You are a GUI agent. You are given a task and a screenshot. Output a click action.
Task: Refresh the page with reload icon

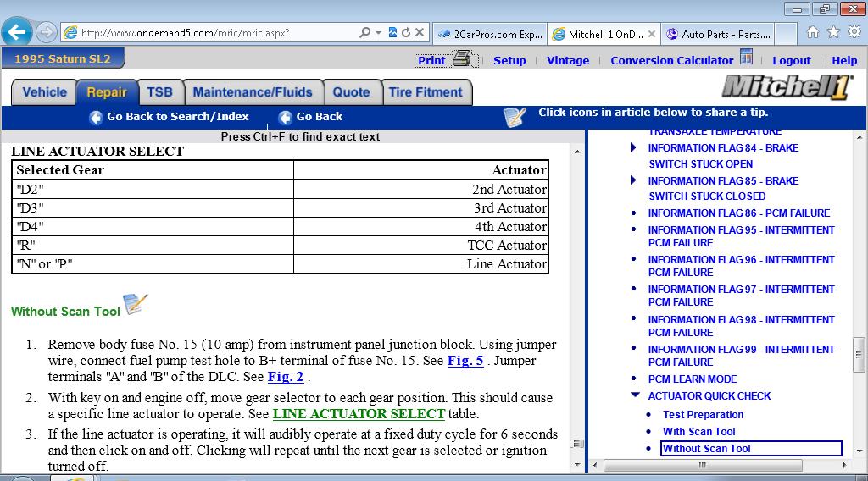tap(406, 33)
